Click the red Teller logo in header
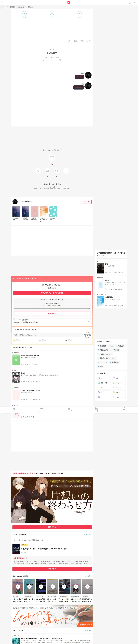 tap(69, 2)
